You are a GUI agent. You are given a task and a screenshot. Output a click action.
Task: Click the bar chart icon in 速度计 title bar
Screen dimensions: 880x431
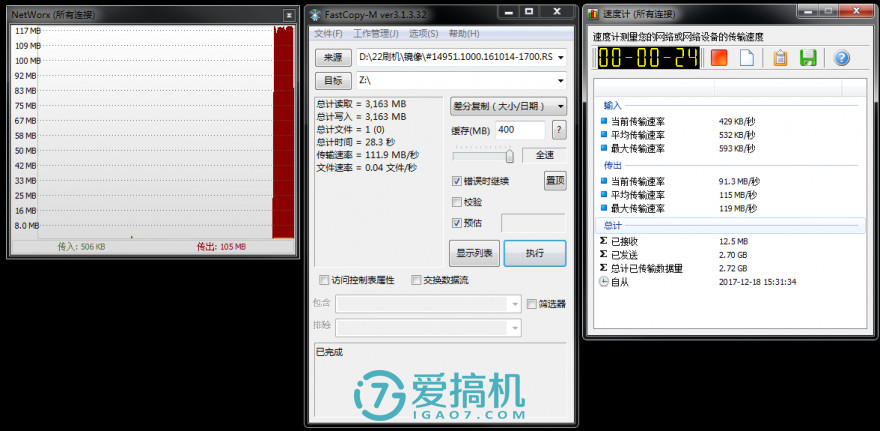click(x=593, y=13)
